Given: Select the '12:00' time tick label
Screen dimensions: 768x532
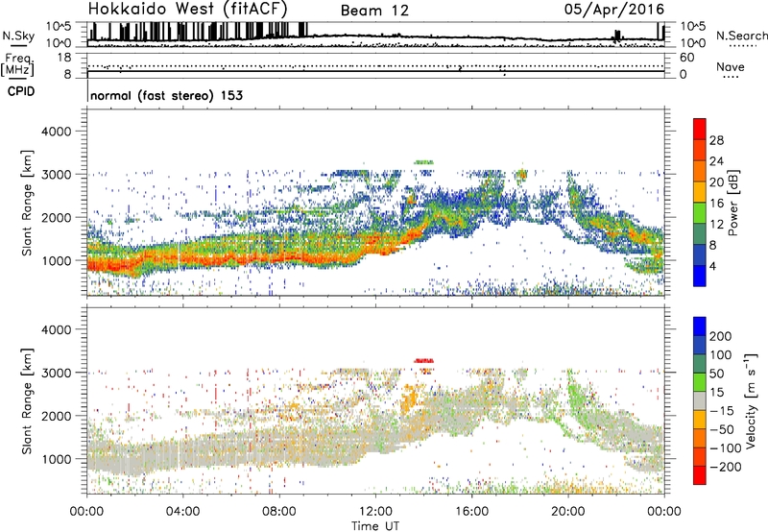Looking at the screenshot, I should (375, 512).
